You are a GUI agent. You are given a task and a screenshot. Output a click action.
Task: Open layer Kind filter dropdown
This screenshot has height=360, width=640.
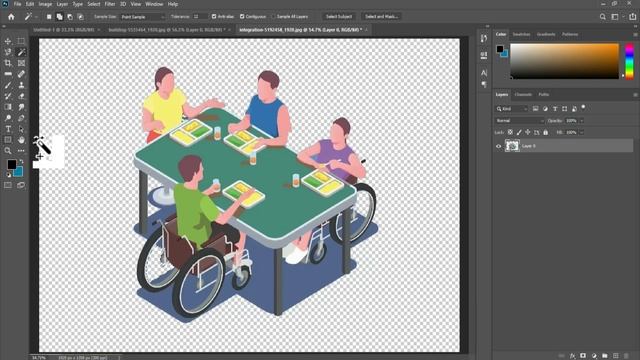tap(512, 109)
